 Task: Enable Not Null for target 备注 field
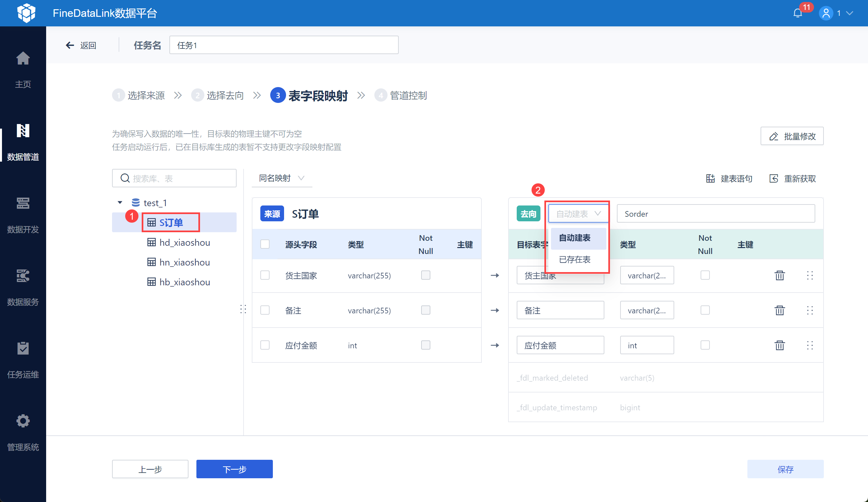tap(705, 310)
